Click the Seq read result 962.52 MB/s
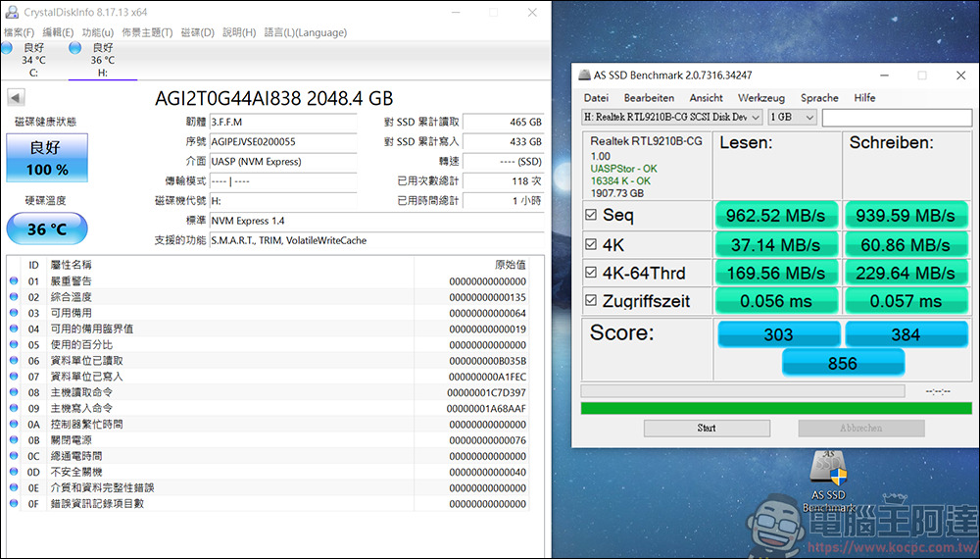 775,215
